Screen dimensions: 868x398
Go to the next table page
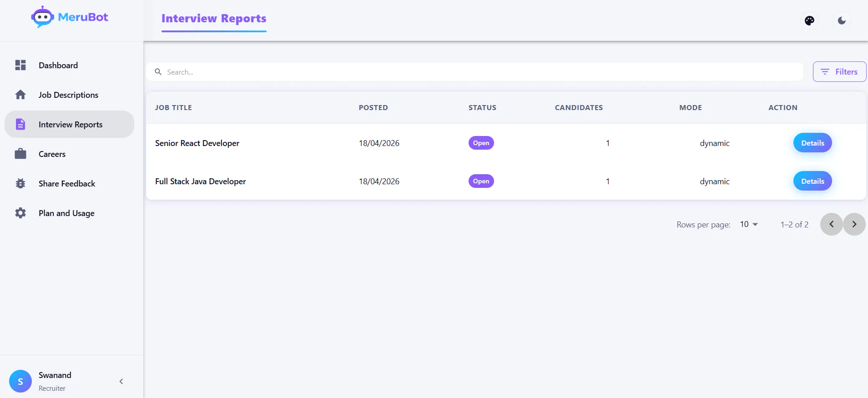coord(854,224)
